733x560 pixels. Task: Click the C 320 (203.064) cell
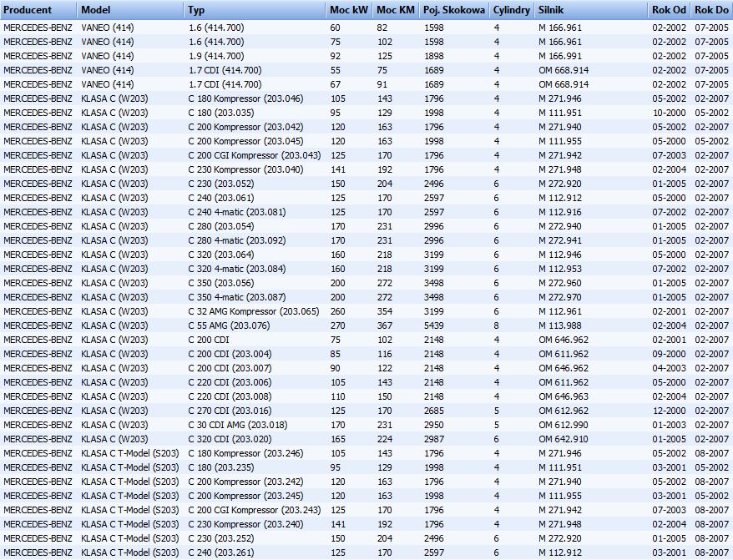tap(221, 255)
